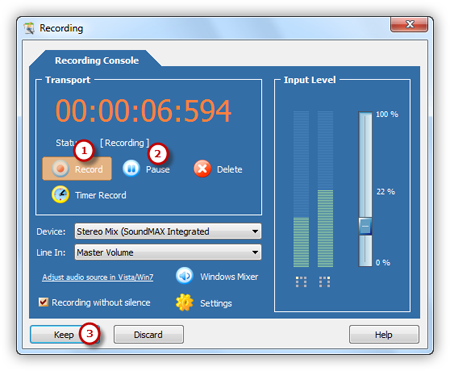Expand the Line In dropdown arrow
This screenshot has width=450, height=371.
255,252
